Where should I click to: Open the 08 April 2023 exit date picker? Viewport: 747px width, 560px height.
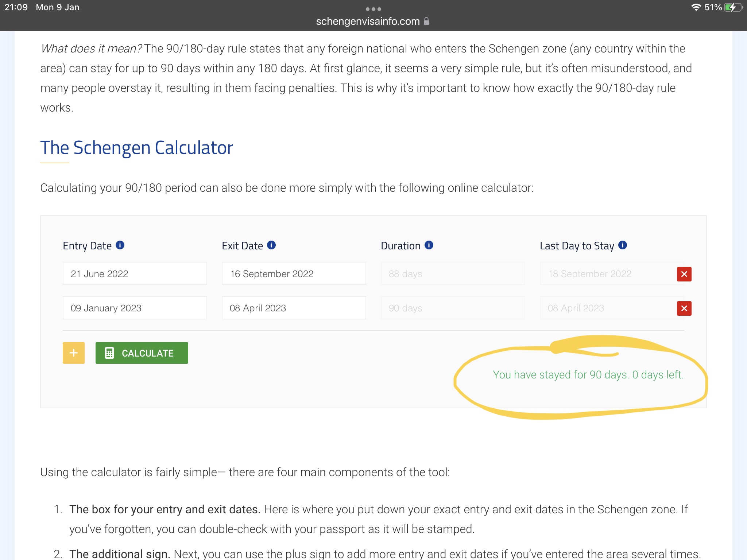294,308
